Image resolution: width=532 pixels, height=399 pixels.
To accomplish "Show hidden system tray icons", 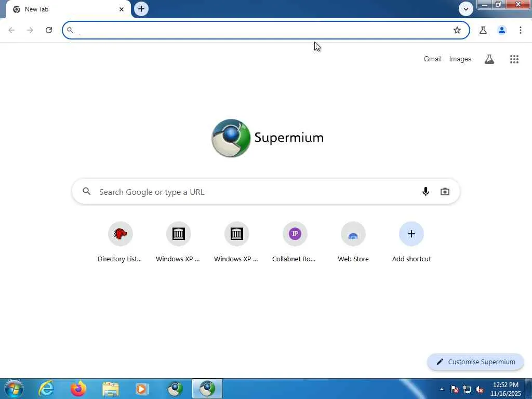I will coord(442,390).
